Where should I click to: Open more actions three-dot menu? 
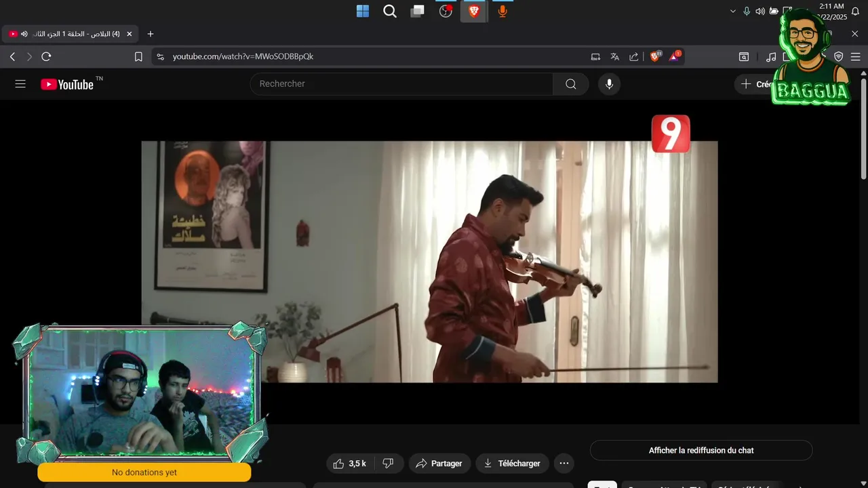pos(564,464)
